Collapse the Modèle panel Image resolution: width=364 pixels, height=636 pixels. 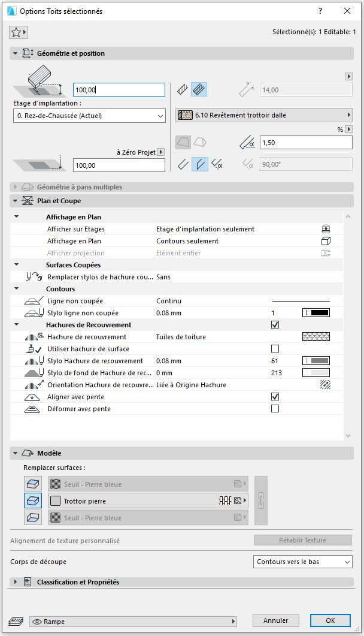(16, 453)
